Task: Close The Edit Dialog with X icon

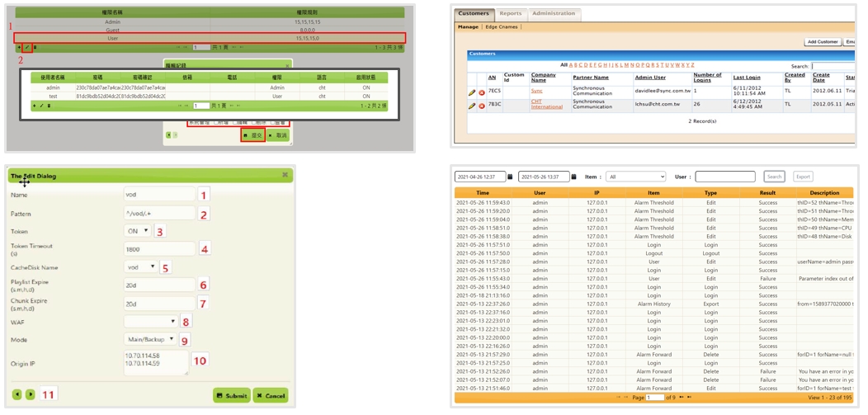Action: [x=285, y=175]
